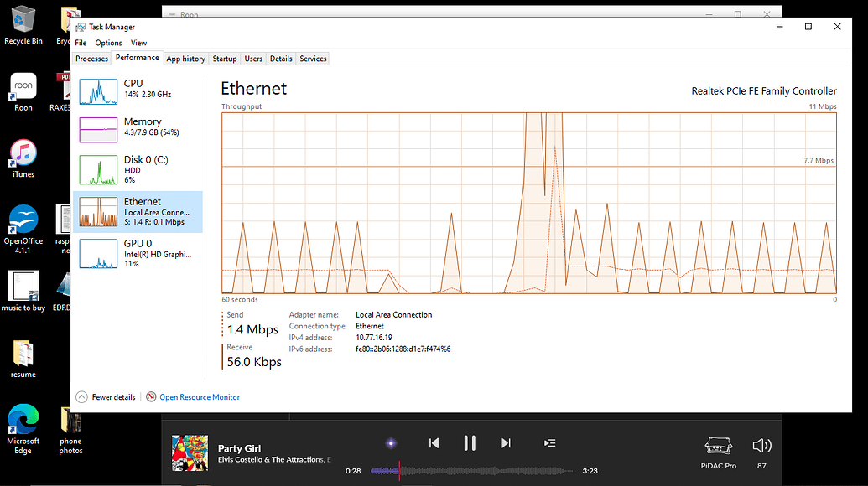
Task: Pause the currently playing track
Action: (x=470, y=443)
